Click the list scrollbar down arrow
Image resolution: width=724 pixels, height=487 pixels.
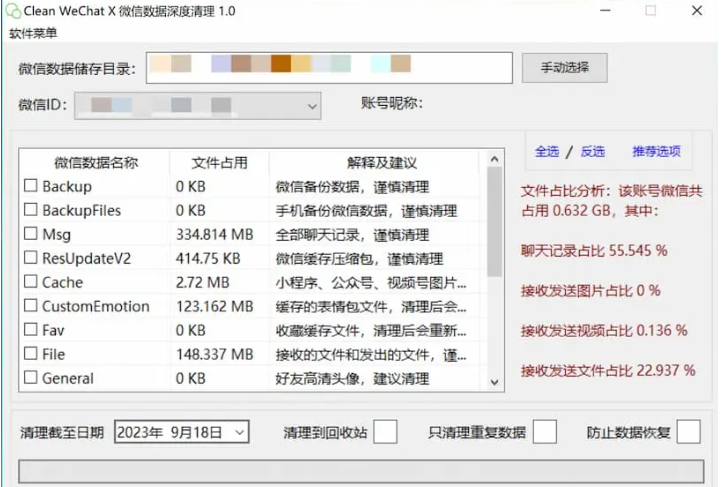pyautogui.click(x=495, y=382)
